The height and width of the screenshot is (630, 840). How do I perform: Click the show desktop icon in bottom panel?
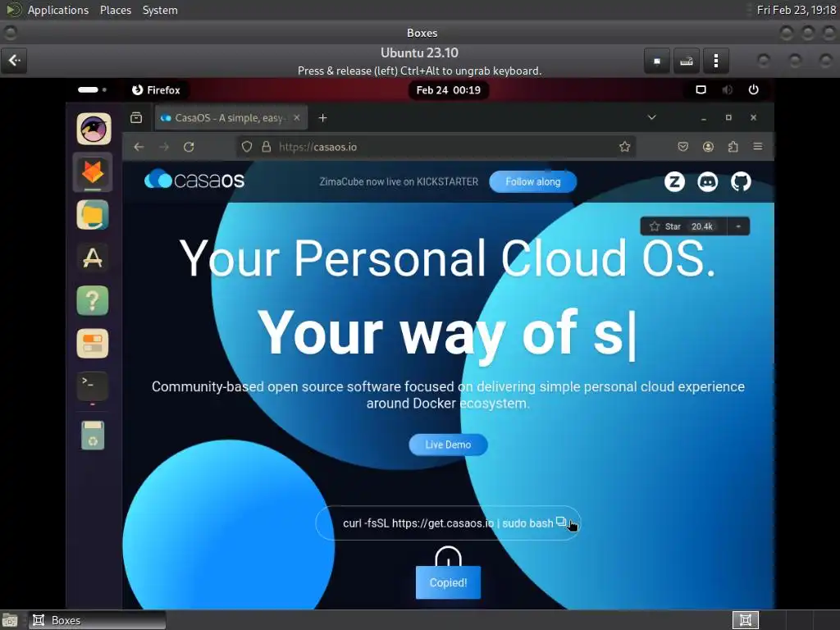pyautogui.click(x=10, y=620)
